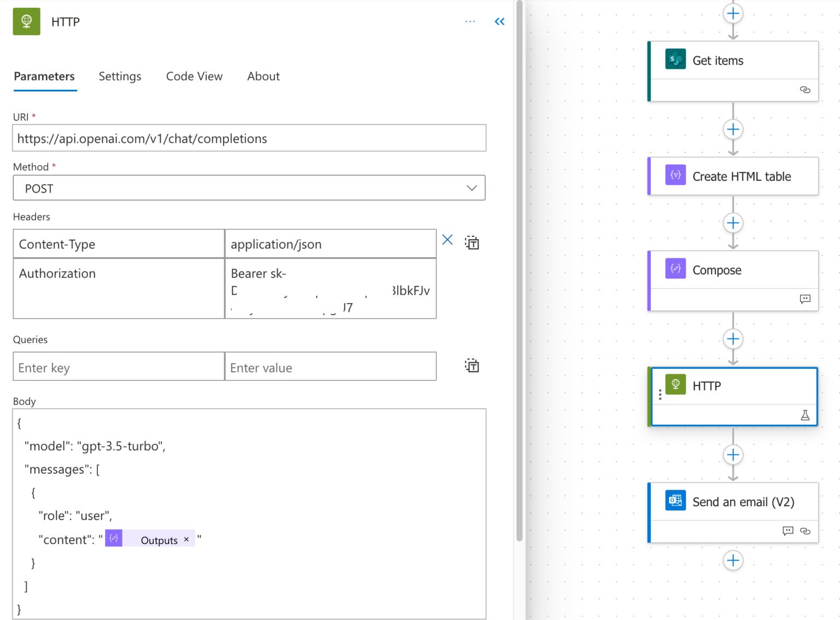Click the application/json header value field

pyautogui.click(x=330, y=244)
